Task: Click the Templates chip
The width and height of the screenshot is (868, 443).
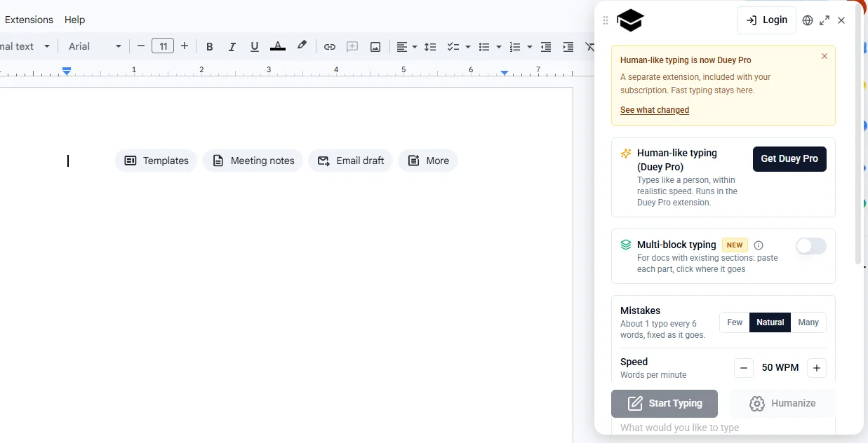Action: 156,161
